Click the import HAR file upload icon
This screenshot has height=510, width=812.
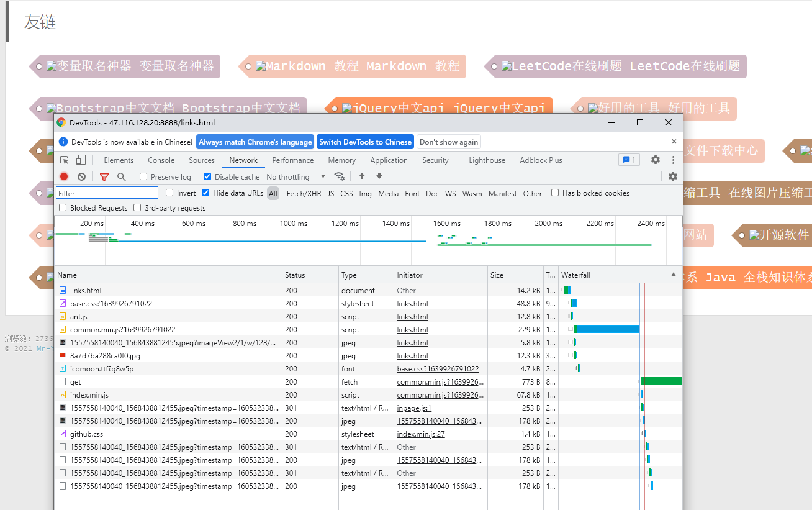coord(362,177)
